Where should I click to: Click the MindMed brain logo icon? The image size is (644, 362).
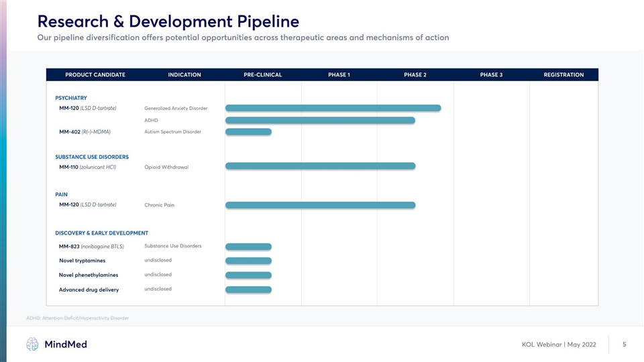point(33,344)
